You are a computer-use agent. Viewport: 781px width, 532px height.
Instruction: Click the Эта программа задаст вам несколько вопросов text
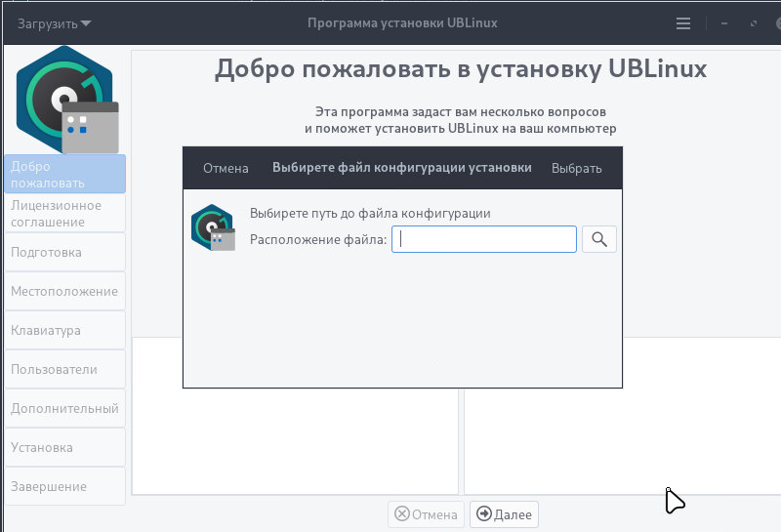pyautogui.click(x=460, y=111)
